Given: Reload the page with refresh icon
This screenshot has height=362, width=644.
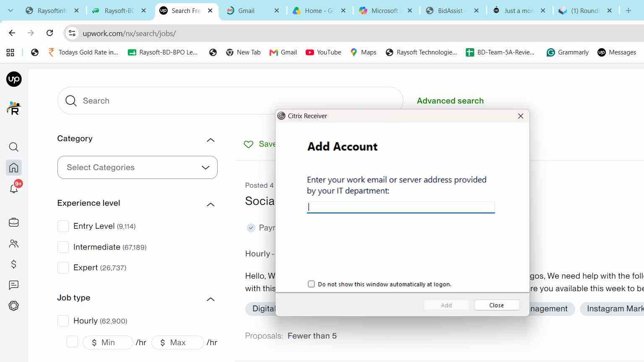Looking at the screenshot, I should (49, 33).
